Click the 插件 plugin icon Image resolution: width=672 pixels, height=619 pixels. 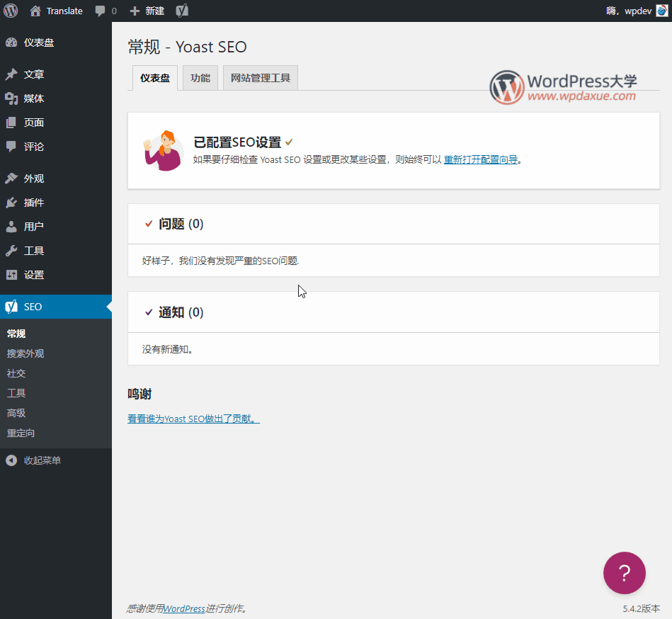11,203
